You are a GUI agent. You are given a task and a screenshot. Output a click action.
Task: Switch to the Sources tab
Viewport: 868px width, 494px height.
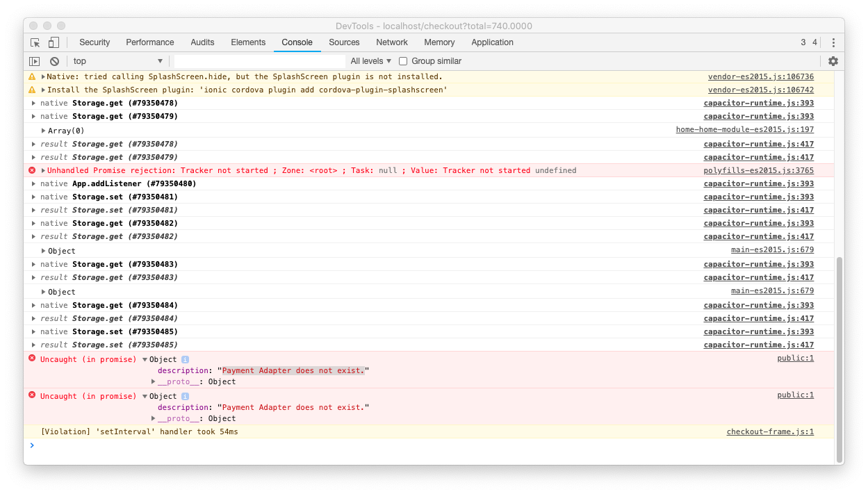(x=344, y=42)
